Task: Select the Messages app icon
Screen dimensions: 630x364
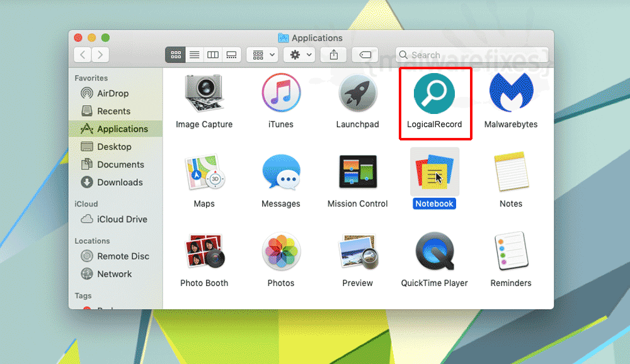Action: coord(281,172)
